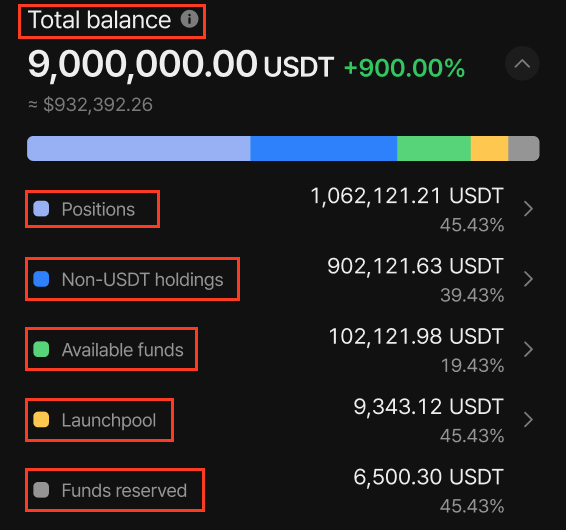The width and height of the screenshot is (566, 530).
Task: Click the gray Funds reserved legend square
Action: click(41, 490)
